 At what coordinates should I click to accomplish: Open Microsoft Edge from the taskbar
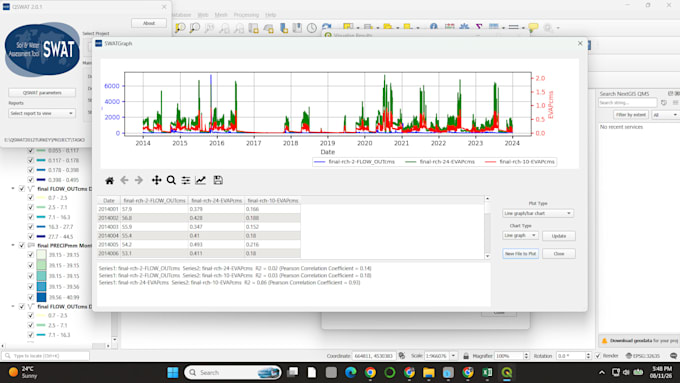[351, 372]
